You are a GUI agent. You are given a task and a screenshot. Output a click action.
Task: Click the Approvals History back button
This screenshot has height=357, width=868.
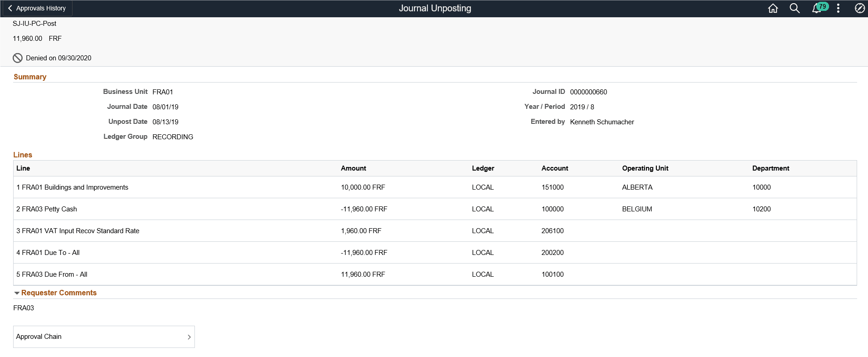point(37,8)
